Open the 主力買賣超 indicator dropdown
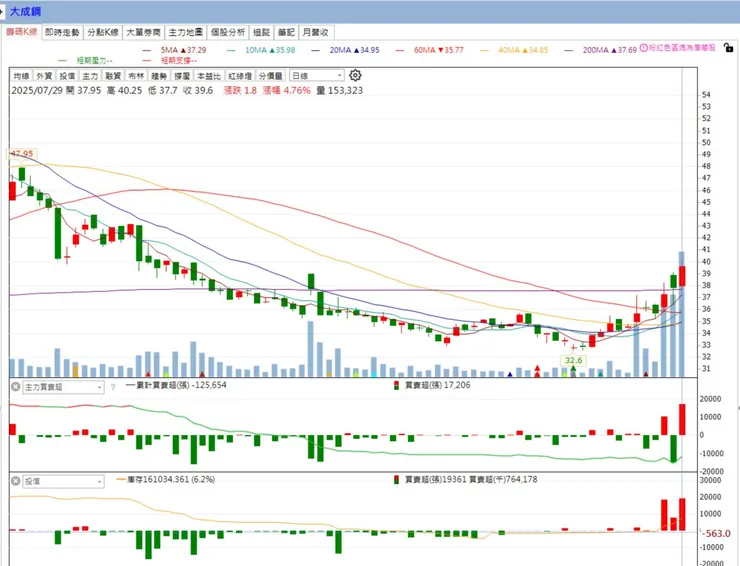 pyautogui.click(x=63, y=388)
